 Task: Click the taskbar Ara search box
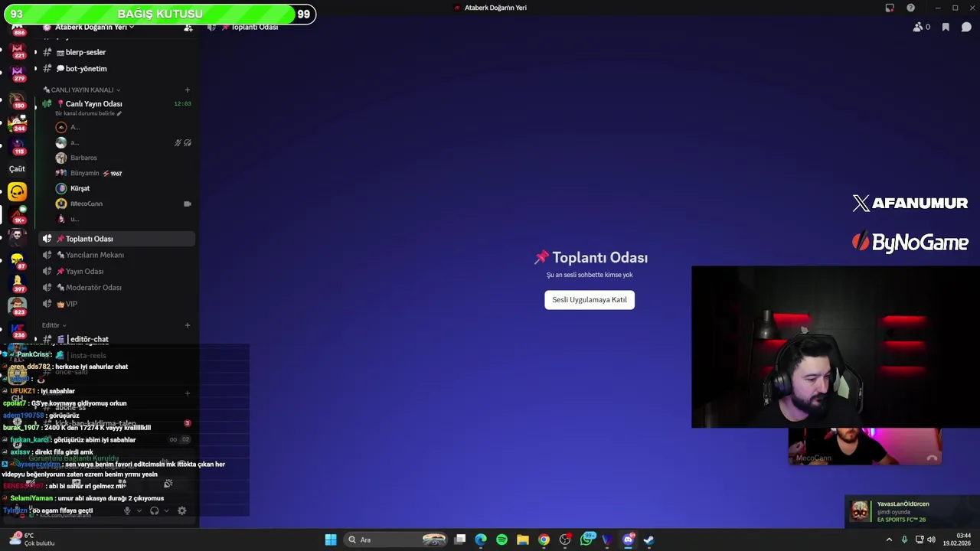tap(396, 540)
